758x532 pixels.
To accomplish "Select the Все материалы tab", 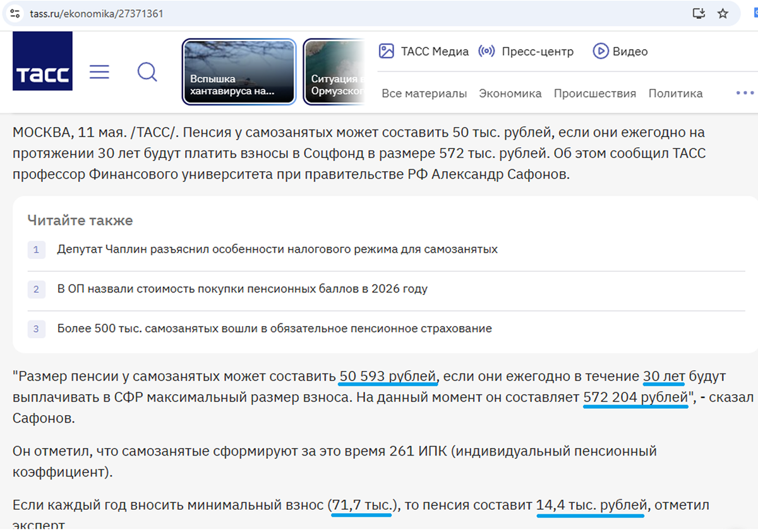I will [x=424, y=94].
